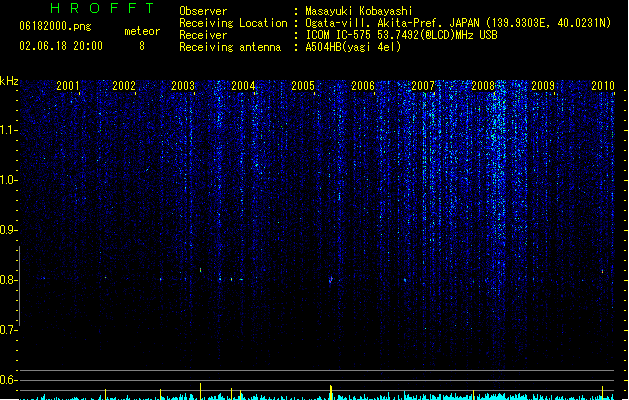The height and width of the screenshot is (400, 629).
Task: Click the 2004 time marker
Action: pos(243,86)
